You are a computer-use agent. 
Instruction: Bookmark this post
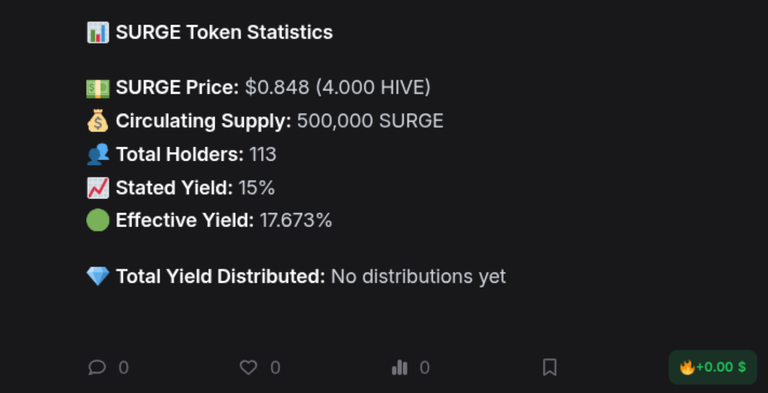click(x=550, y=367)
